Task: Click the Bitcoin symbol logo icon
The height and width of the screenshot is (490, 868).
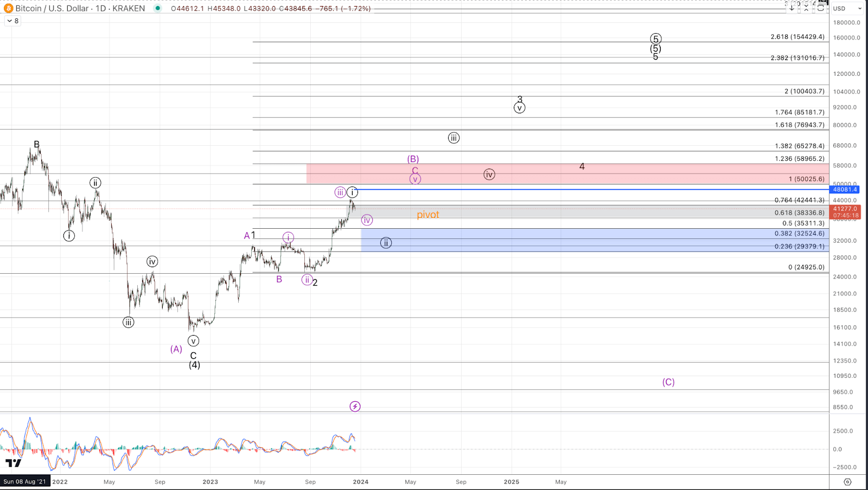Action: click(8, 8)
